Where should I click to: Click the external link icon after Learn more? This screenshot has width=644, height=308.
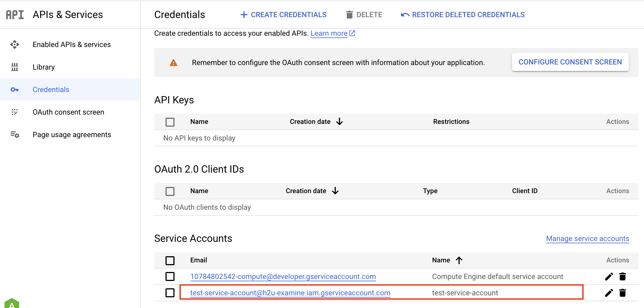352,33
